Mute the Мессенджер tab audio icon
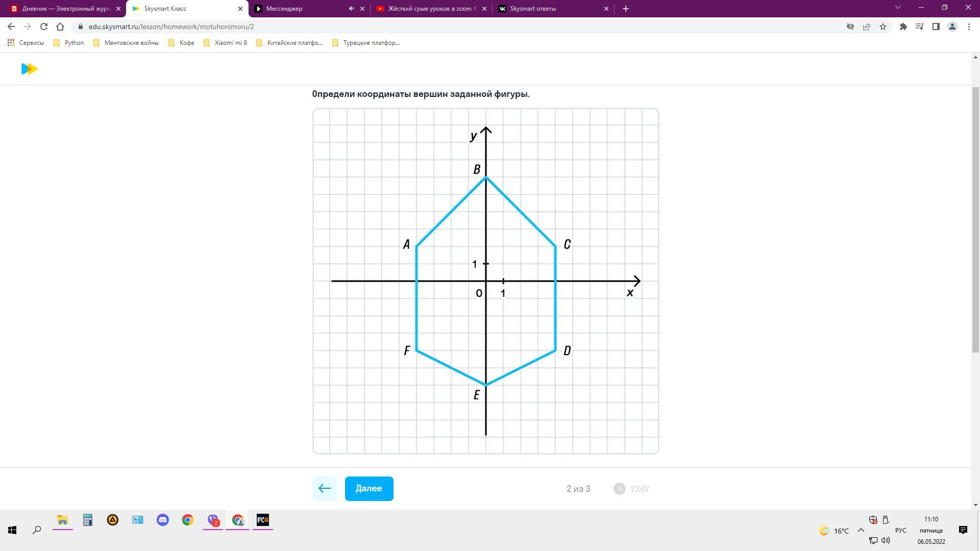The width and height of the screenshot is (980, 551). click(351, 9)
